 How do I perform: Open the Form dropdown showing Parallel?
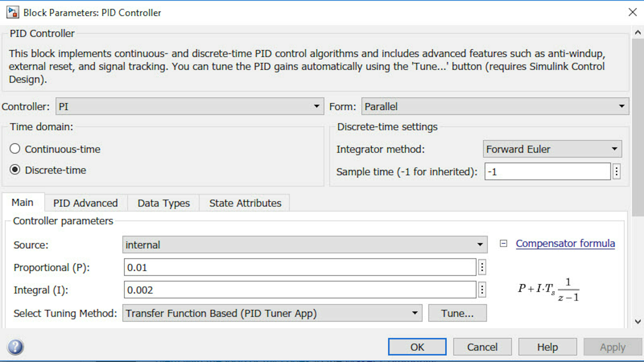[x=495, y=106]
